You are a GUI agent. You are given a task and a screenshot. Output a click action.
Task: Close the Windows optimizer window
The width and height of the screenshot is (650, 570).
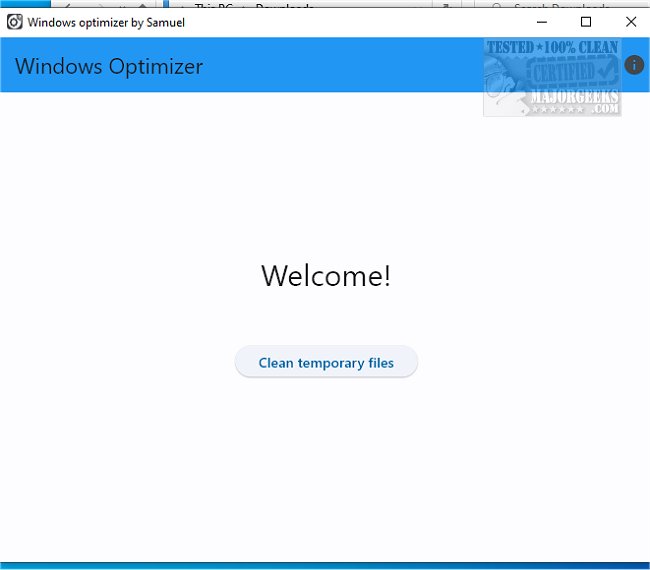click(x=631, y=22)
